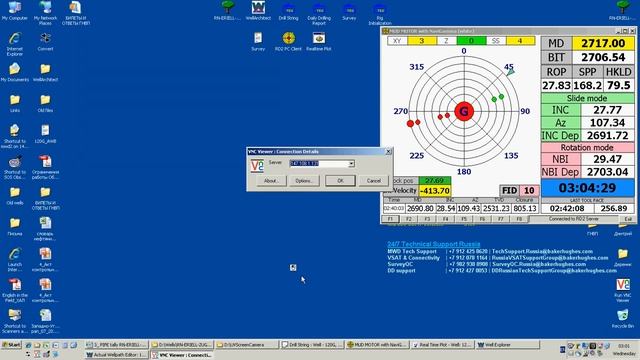Open My Computer desktop icon
The image size is (640, 360).
click(x=15, y=11)
